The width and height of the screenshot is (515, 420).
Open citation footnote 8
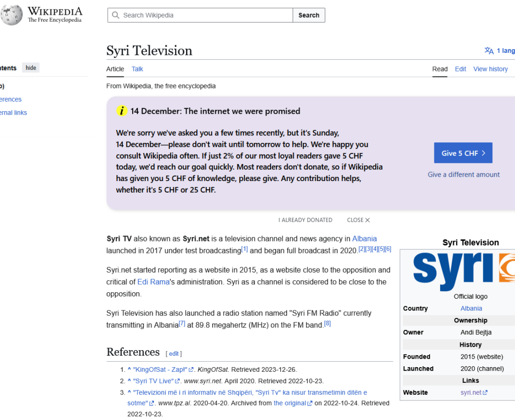(x=327, y=323)
